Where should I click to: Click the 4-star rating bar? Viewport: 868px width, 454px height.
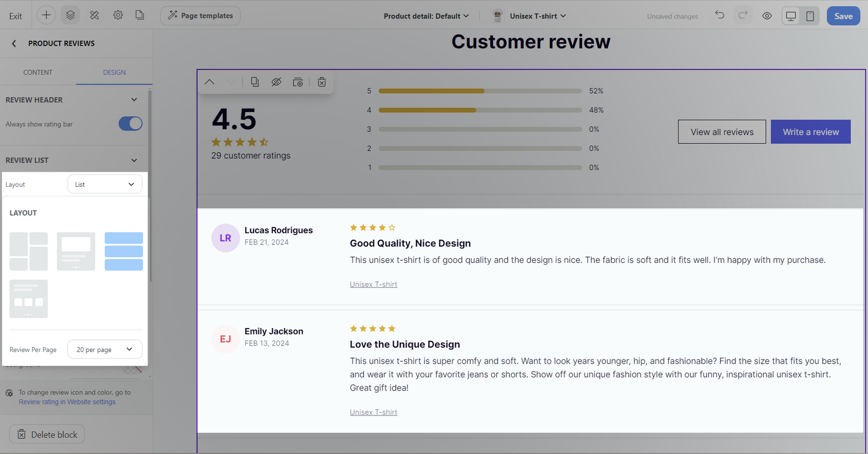tap(480, 110)
